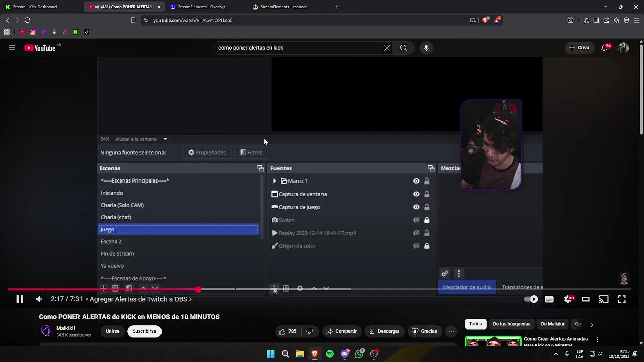Select the 'De tus búsquedas' chip
644x362 pixels.
(511, 324)
